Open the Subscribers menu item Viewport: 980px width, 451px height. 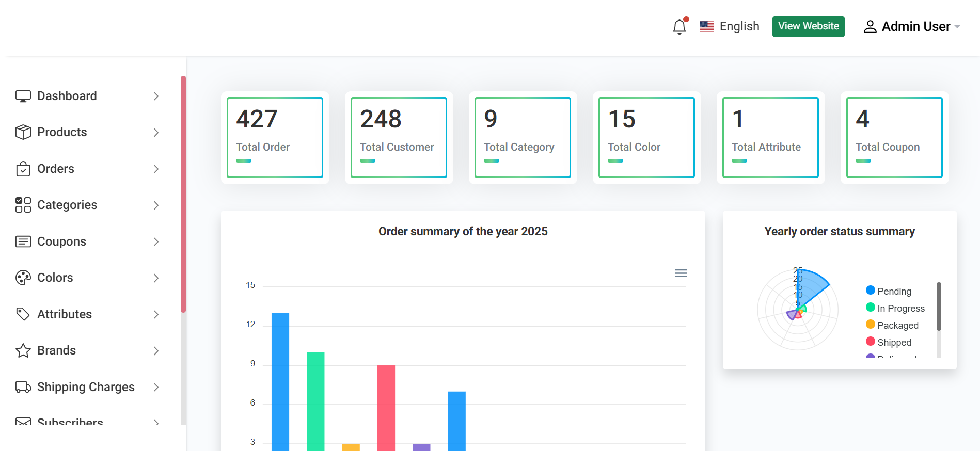pos(70,421)
